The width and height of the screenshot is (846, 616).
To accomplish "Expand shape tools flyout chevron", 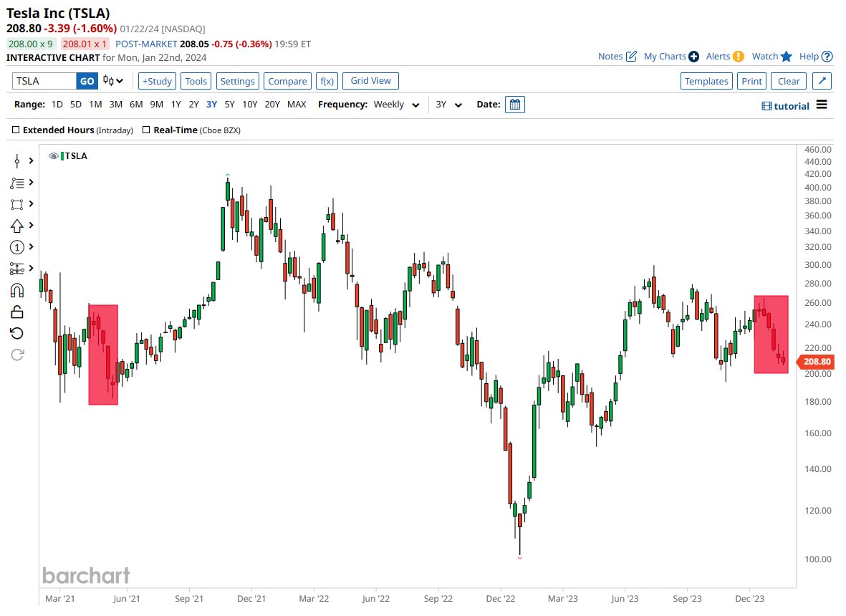I will click(x=32, y=204).
